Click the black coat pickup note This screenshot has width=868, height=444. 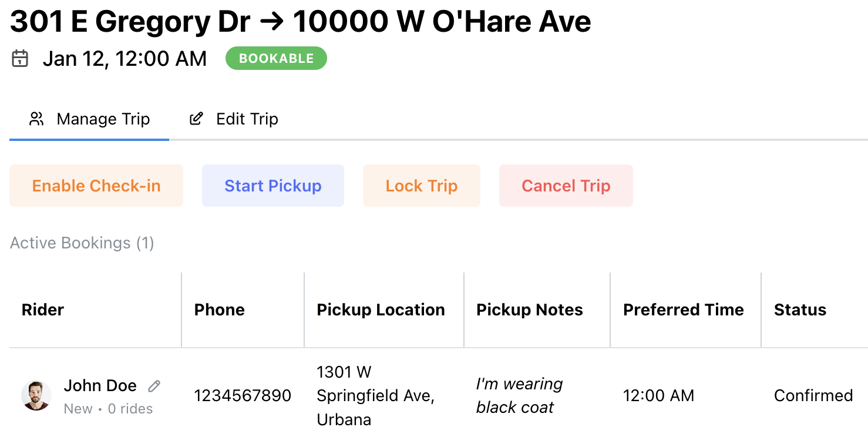tap(519, 395)
